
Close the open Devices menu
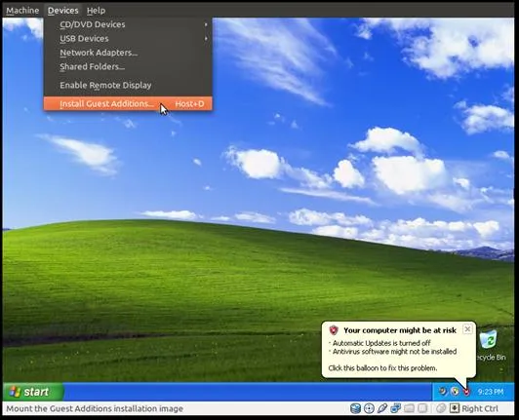pos(62,11)
